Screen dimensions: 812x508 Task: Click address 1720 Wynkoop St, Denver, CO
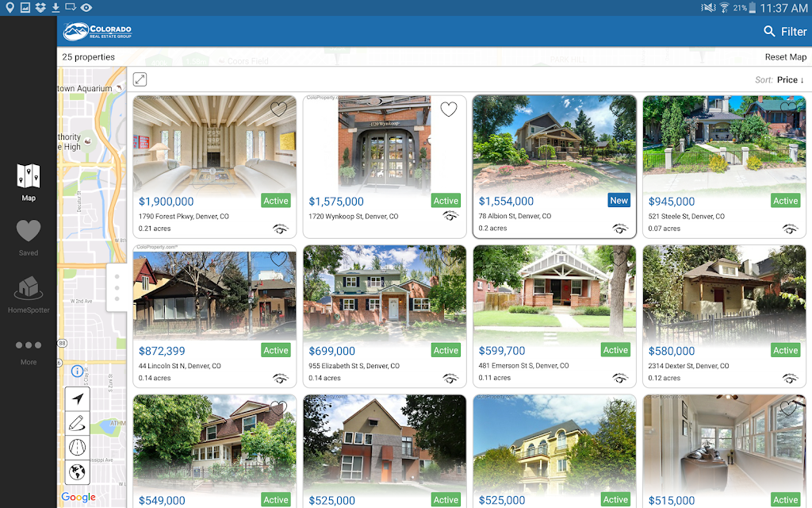353,217
